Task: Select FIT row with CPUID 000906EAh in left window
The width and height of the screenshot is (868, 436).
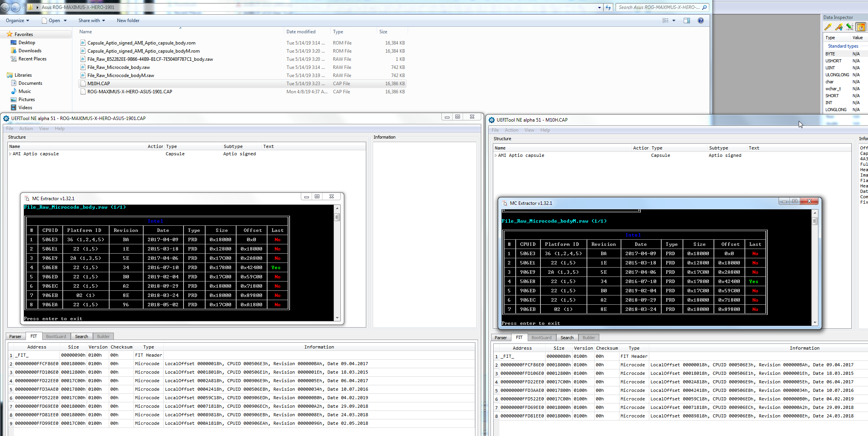Action: click(x=242, y=423)
